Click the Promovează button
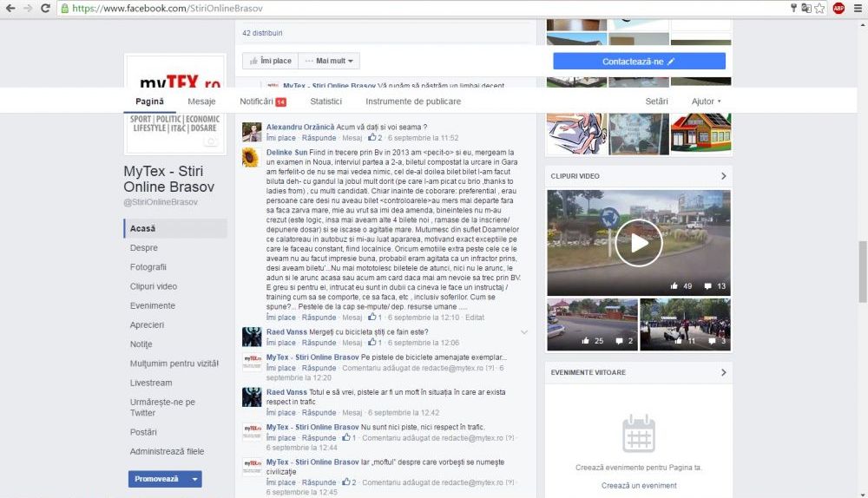Viewport: 868px width, 498px height. 158,479
